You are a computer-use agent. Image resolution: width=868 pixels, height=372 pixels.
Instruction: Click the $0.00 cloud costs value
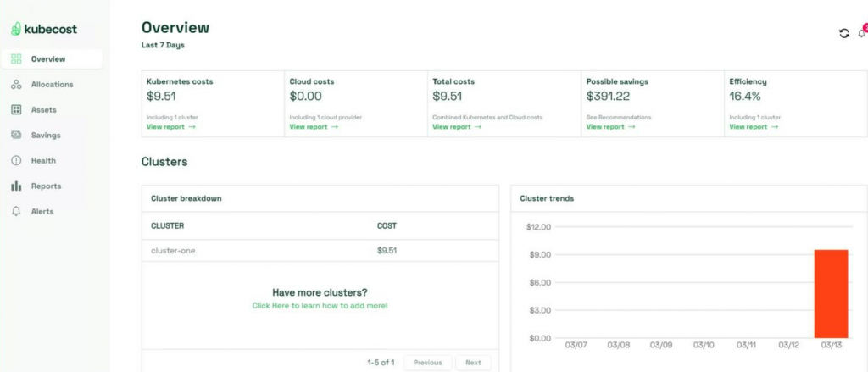(305, 97)
